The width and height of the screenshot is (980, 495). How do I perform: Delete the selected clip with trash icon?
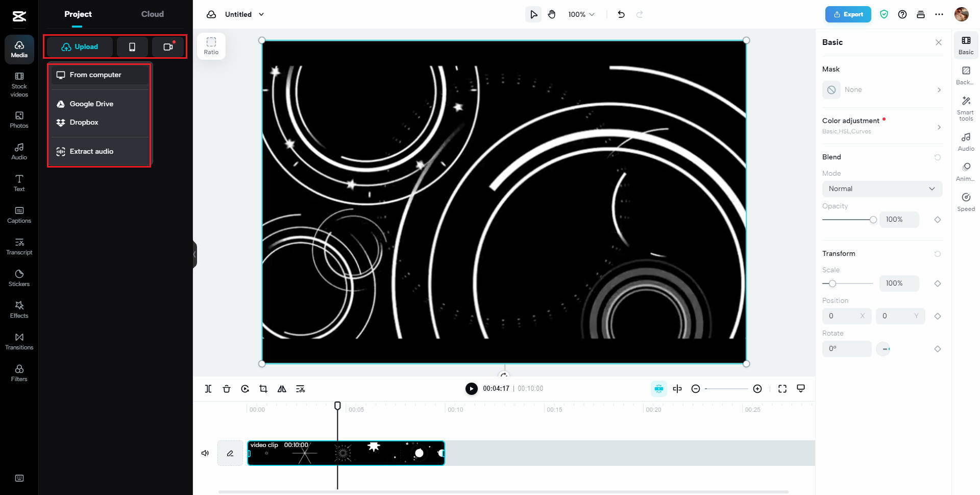pos(227,389)
